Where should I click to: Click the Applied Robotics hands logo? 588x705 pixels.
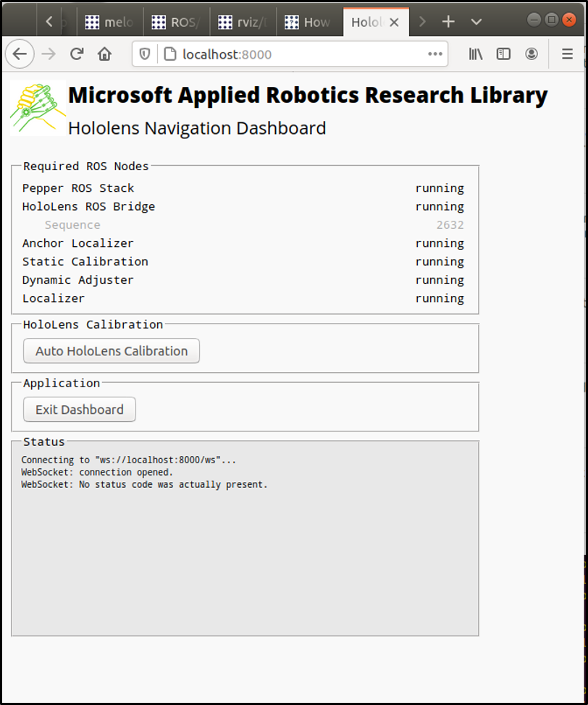coord(38,108)
